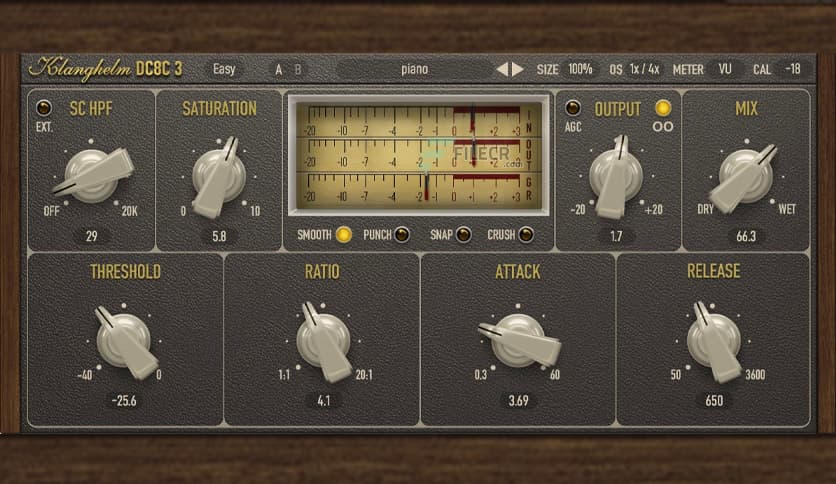Click the release value 650
This screenshot has height=484, width=836.
pos(714,400)
